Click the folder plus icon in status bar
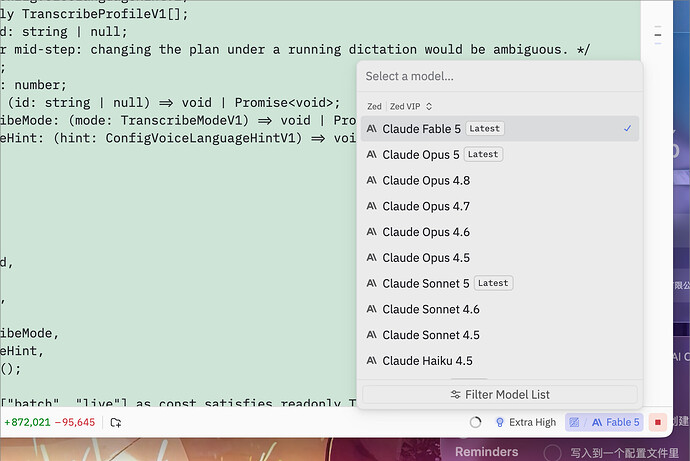 116,422
